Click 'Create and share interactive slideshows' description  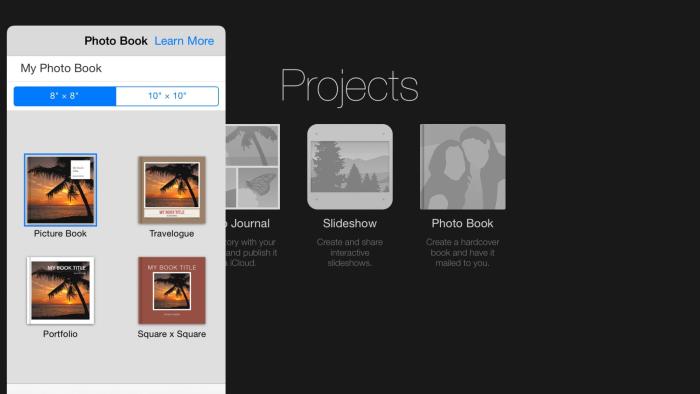pyautogui.click(x=350, y=253)
